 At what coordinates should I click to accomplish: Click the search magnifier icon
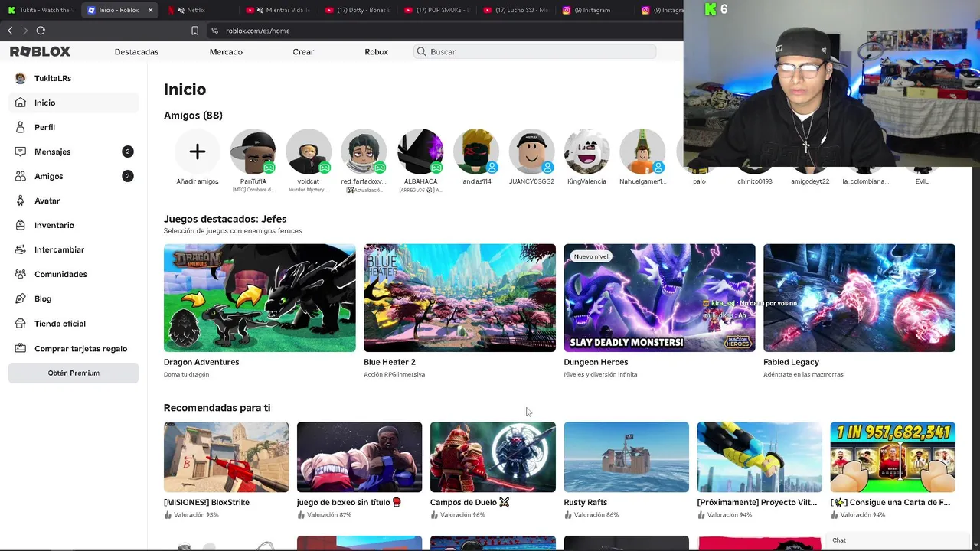[421, 51]
